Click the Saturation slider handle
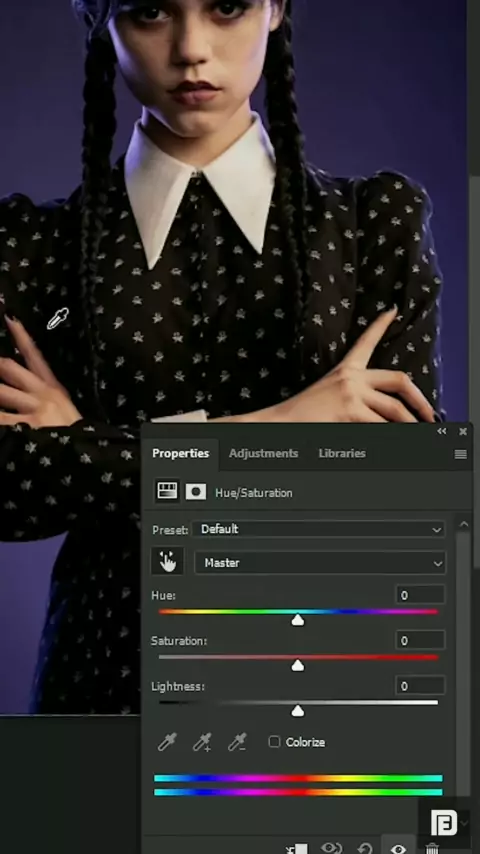This screenshot has width=480, height=854. tap(297, 666)
